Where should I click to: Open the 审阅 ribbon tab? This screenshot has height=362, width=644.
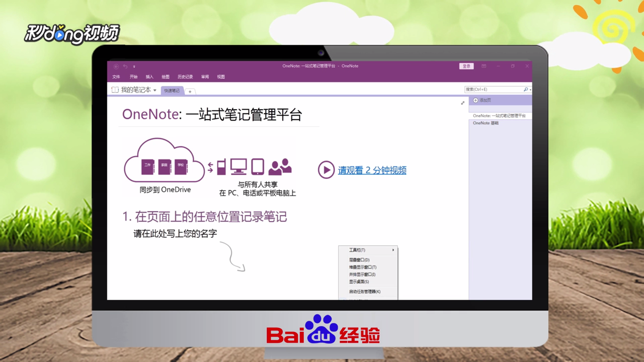pos(205,77)
